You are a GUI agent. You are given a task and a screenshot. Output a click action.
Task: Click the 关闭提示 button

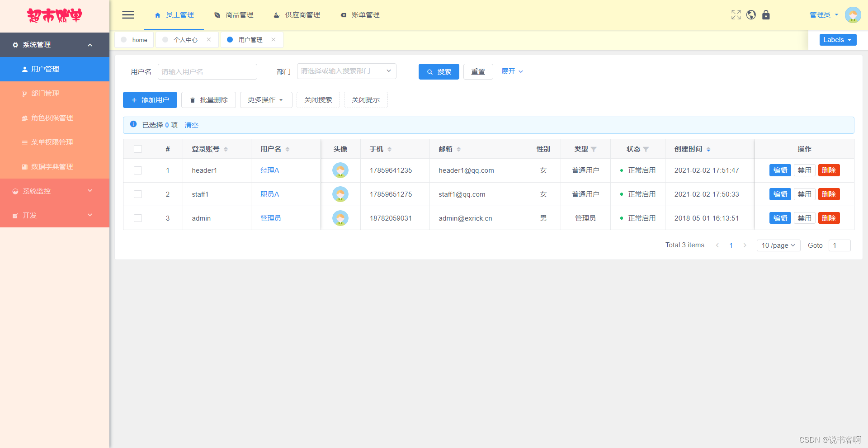(x=366, y=100)
